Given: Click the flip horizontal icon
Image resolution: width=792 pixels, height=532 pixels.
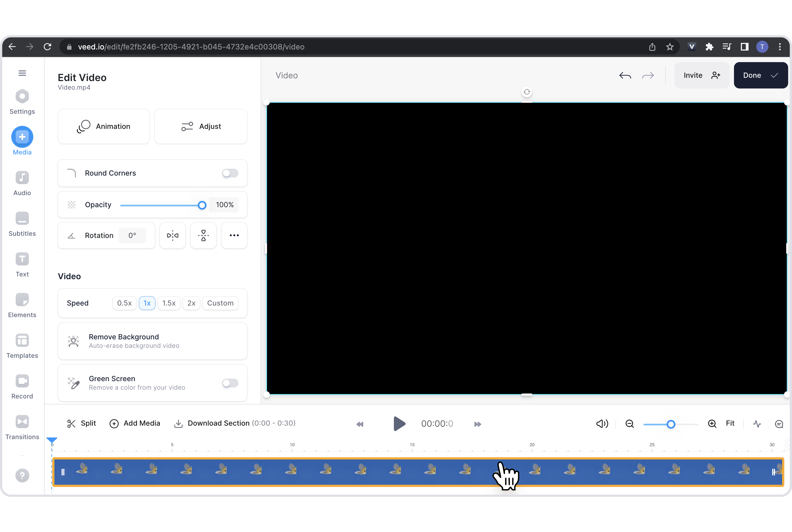Looking at the screenshot, I should click(172, 235).
